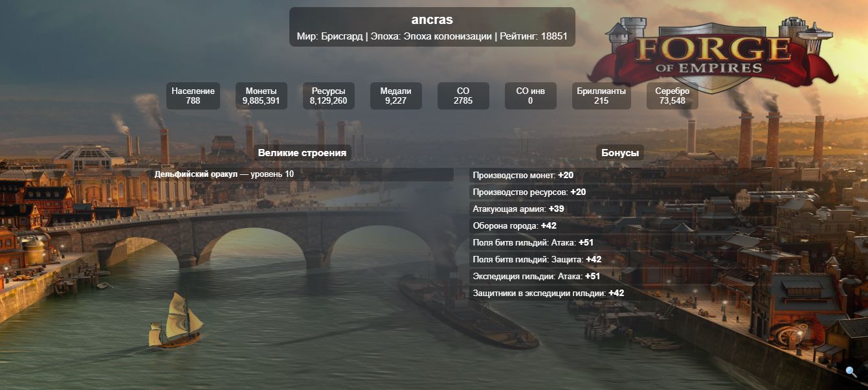Viewport: 868px width, 390px height.
Task: Select the Население 788 stat box
Action: click(x=193, y=96)
